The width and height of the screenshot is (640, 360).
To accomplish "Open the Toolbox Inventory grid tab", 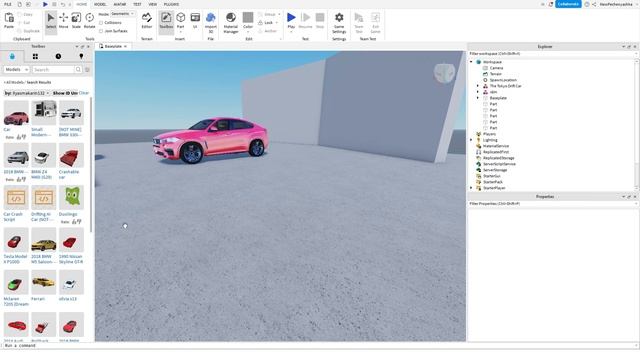I will click(35, 56).
